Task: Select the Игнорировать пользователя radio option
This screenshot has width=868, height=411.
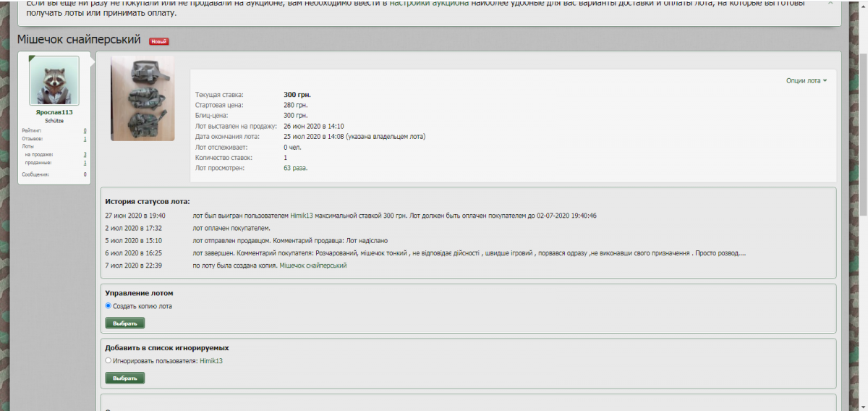Action: tap(109, 360)
